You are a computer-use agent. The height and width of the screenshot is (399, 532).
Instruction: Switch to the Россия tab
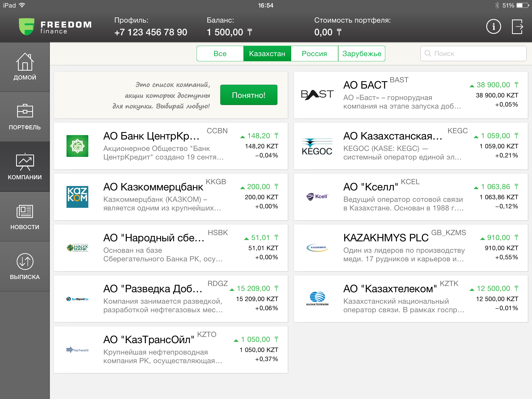(314, 54)
